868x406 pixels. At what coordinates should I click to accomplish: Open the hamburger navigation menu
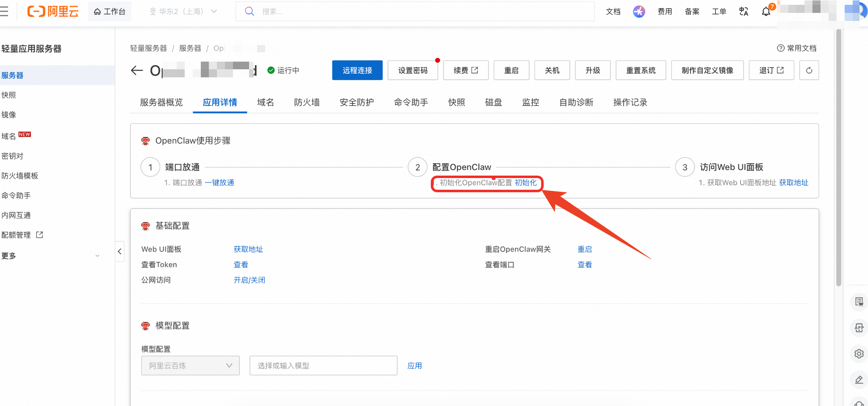(x=4, y=11)
